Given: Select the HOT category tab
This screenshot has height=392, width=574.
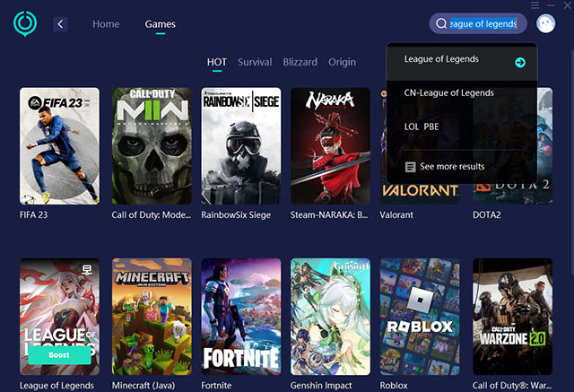Looking at the screenshot, I should click(x=217, y=62).
